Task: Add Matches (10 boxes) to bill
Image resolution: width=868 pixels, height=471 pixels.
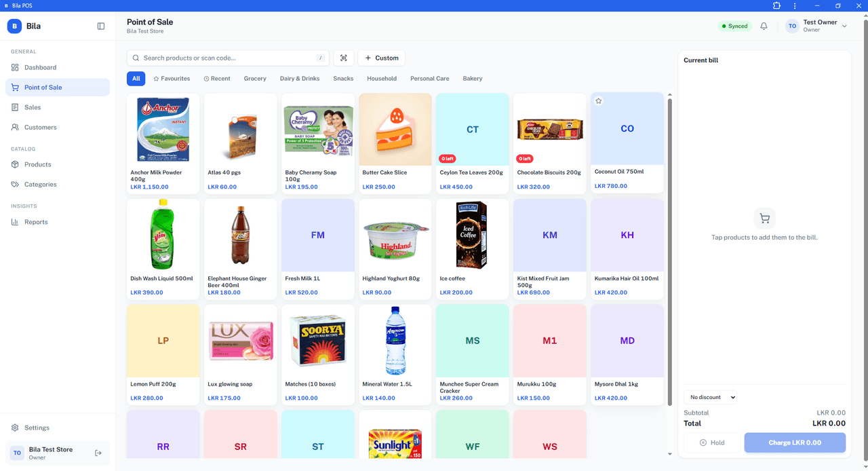Action: tap(318, 356)
